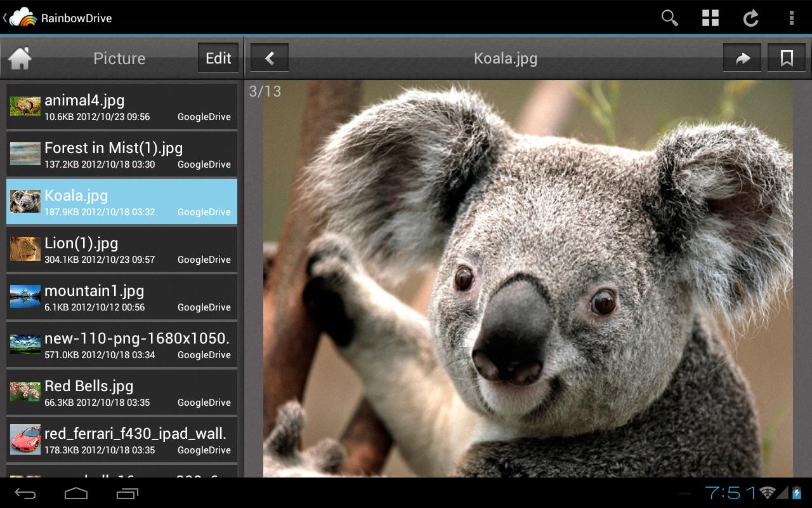Screen dimensions: 812x508
Task: Tap the 137.2KB 2012/10/18 03:30 details
Action: click(100, 164)
